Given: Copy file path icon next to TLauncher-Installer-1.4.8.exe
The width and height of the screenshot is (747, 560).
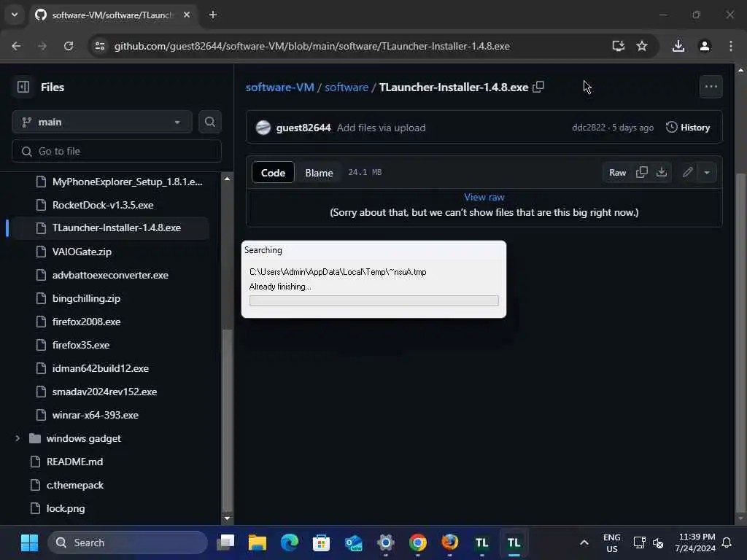Looking at the screenshot, I should 538,87.
